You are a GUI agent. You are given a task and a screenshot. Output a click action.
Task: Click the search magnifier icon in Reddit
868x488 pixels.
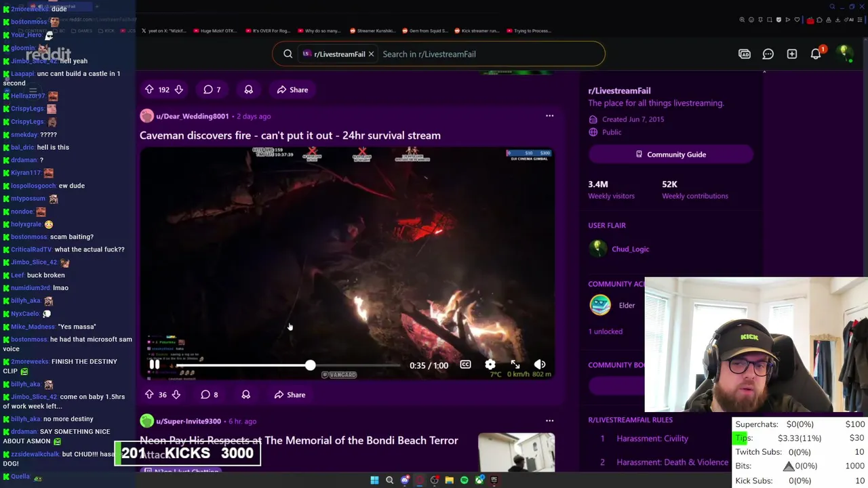(288, 54)
